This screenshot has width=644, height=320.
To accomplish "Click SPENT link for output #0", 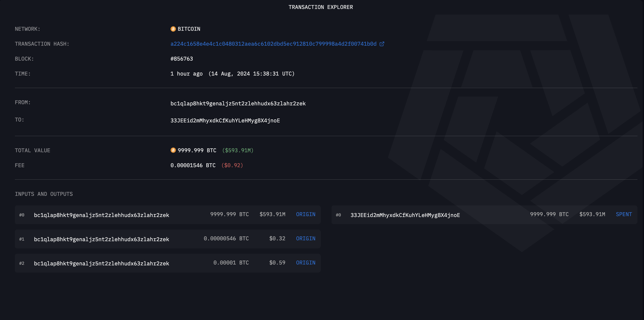I will pos(624,214).
